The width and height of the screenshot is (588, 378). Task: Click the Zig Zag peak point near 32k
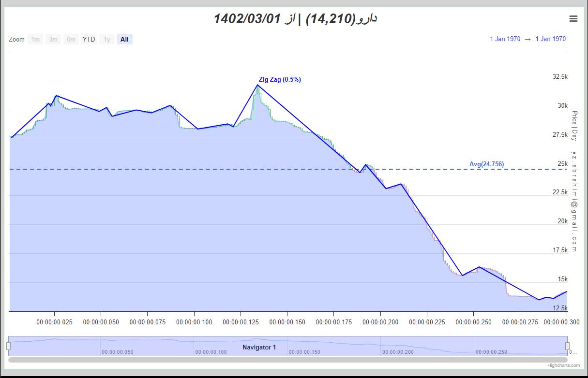click(x=257, y=85)
